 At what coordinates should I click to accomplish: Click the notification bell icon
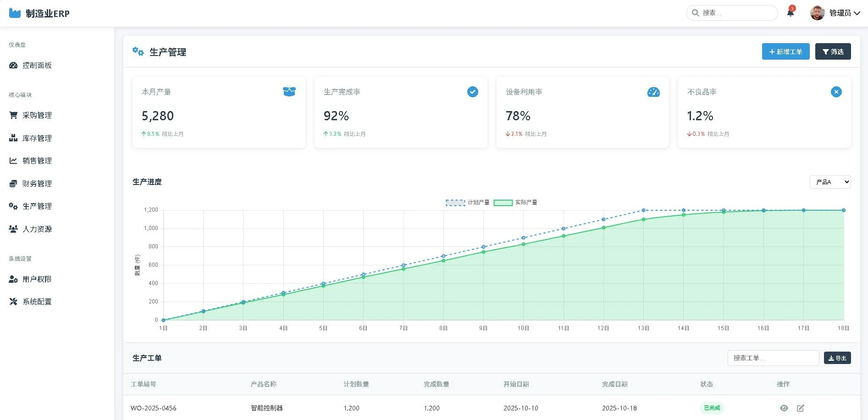coord(790,13)
